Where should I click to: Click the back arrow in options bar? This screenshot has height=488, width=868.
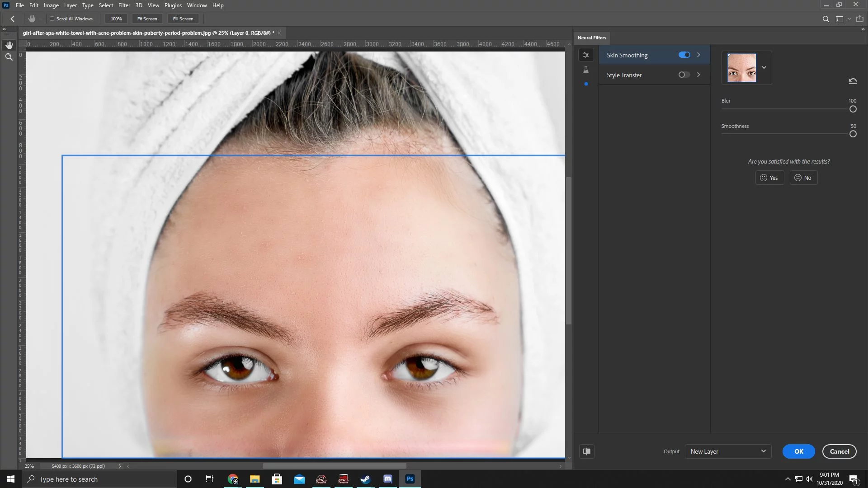click(13, 19)
